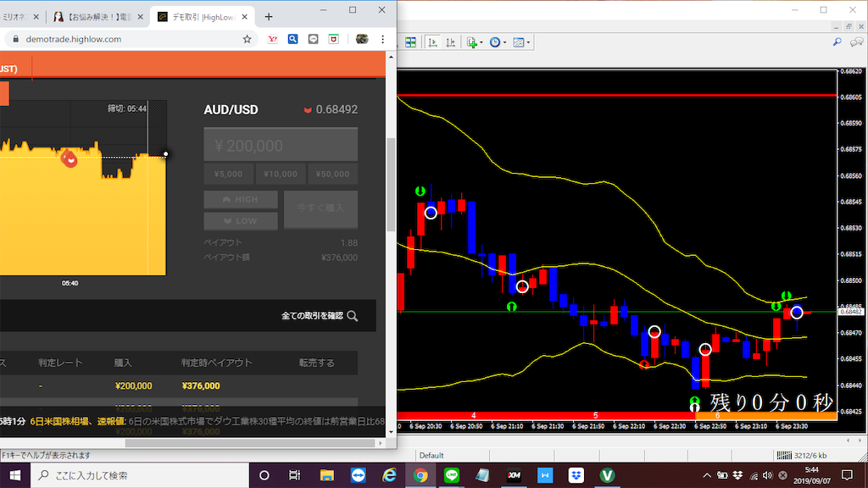
Task: Click the ¥200,000 amount field
Action: (281, 145)
